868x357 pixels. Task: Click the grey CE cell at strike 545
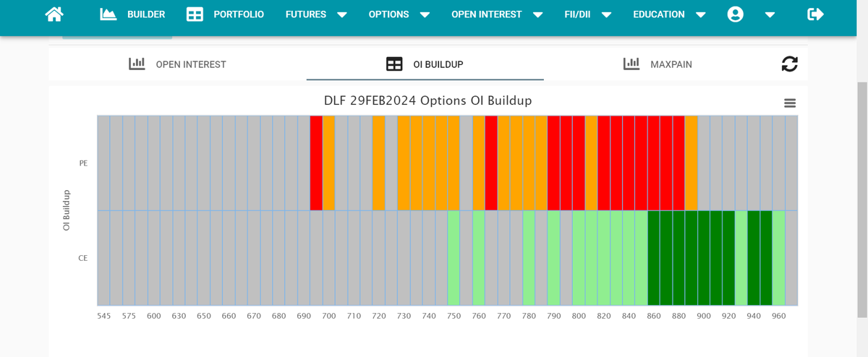(x=103, y=258)
